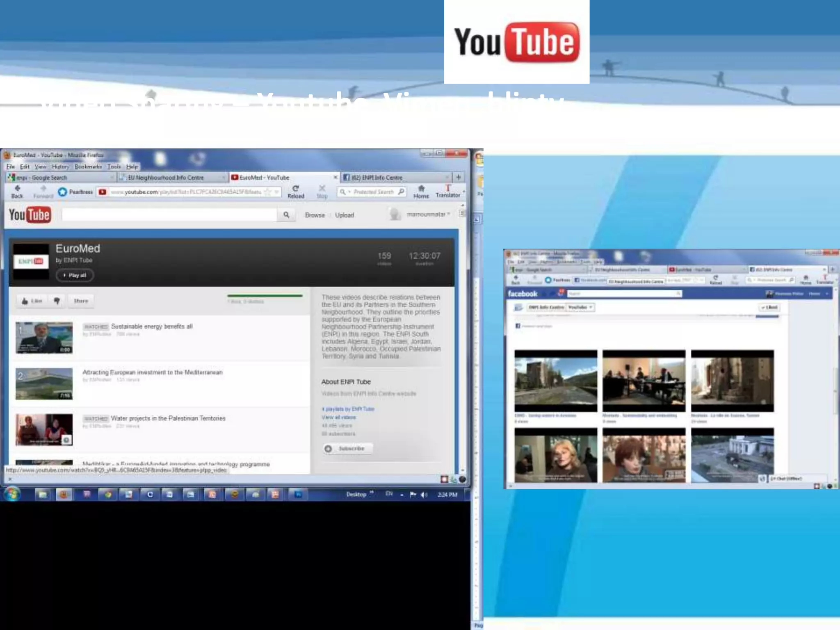
Task: Click the Windows Start orb
Action: click(x=12, y=494)
